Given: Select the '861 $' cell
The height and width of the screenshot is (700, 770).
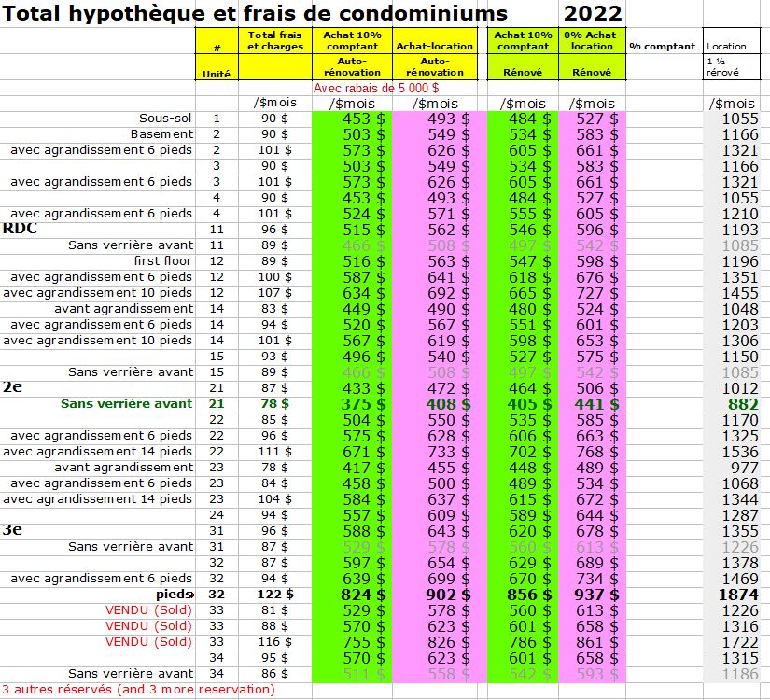Looking at the screenshot, I should pos(596,642).
